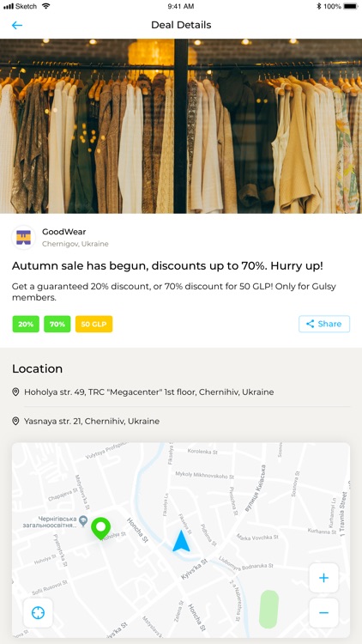Click the Share button
Screen dimensions: 362x644
(324, 324)
